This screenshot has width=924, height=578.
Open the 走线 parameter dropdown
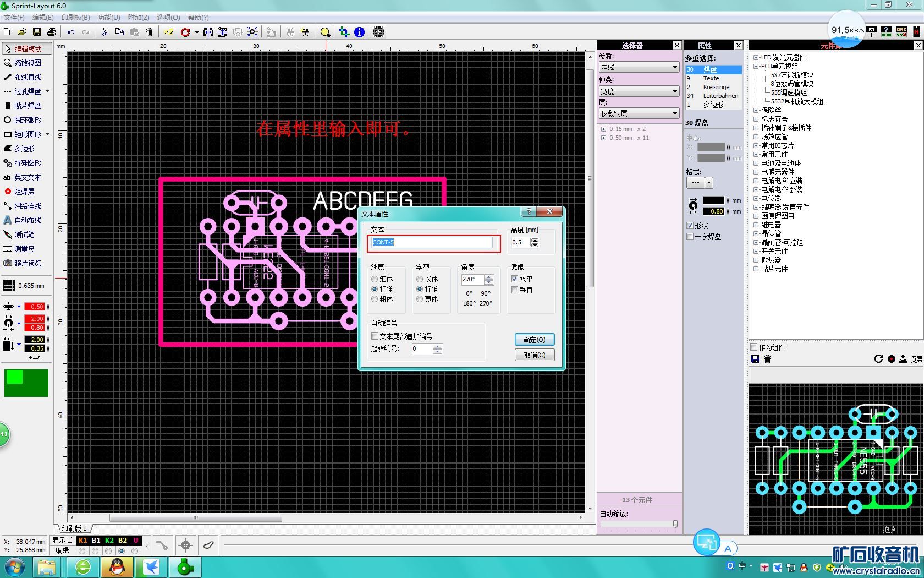click(639, 67)
